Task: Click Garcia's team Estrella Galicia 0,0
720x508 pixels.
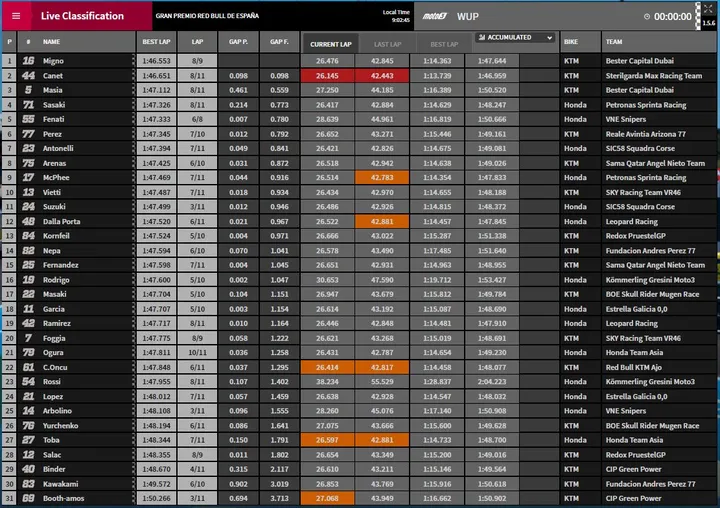Action: (x=636, y=309)
